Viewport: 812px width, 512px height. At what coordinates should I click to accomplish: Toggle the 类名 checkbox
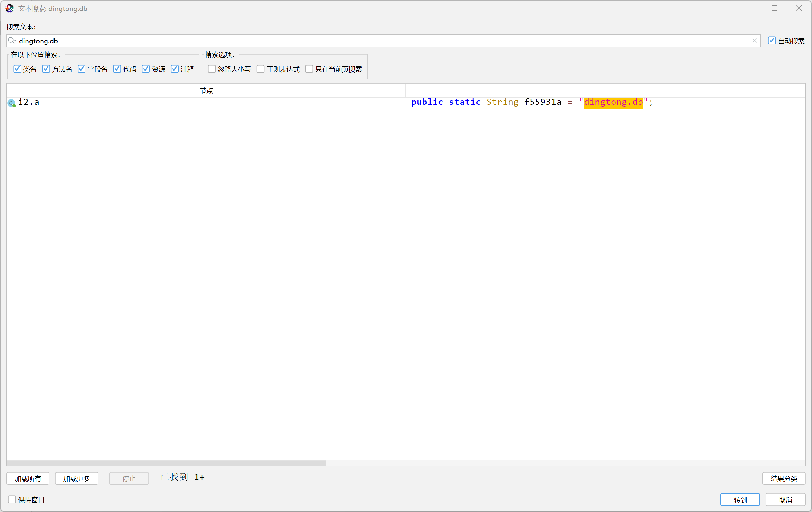[x=17, y=69]
